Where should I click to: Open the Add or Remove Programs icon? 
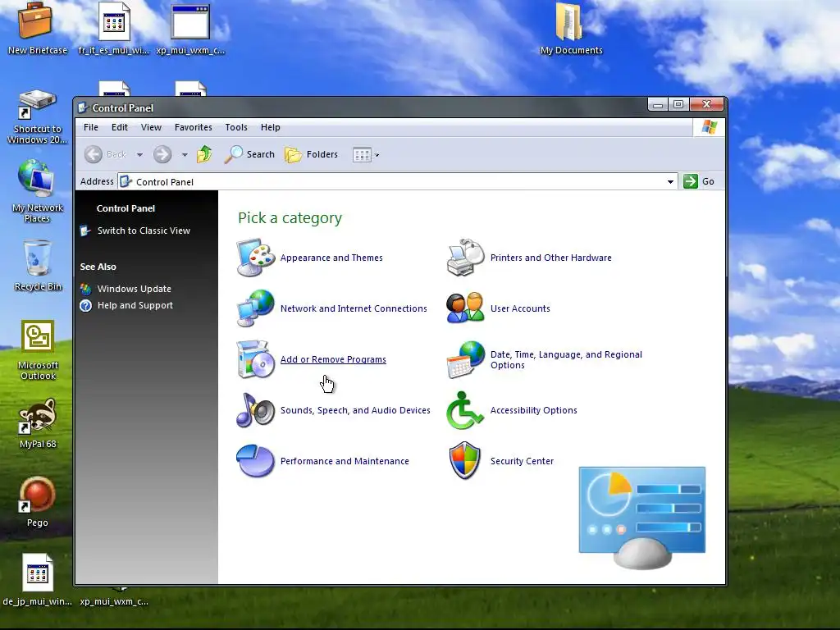click(256, 359)
